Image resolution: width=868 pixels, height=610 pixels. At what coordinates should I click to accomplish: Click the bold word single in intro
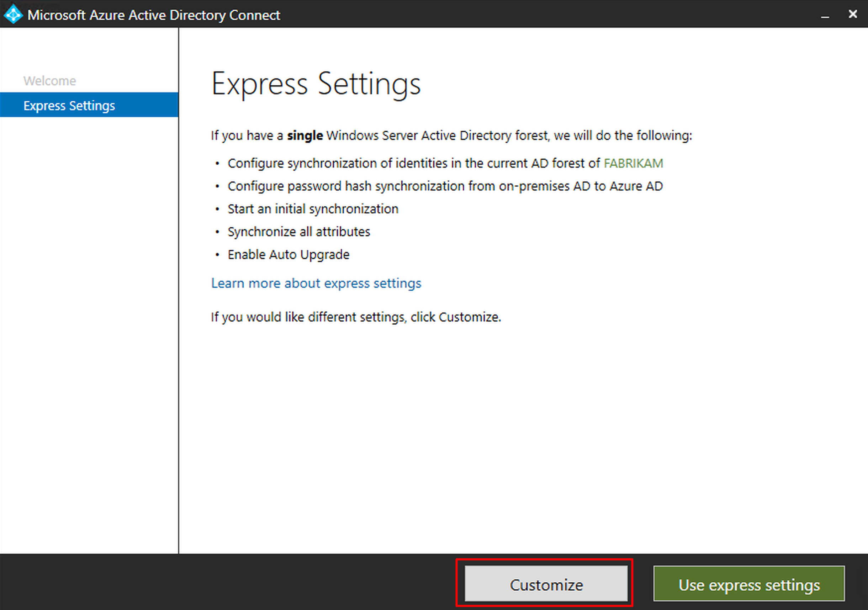coord(305,135)
